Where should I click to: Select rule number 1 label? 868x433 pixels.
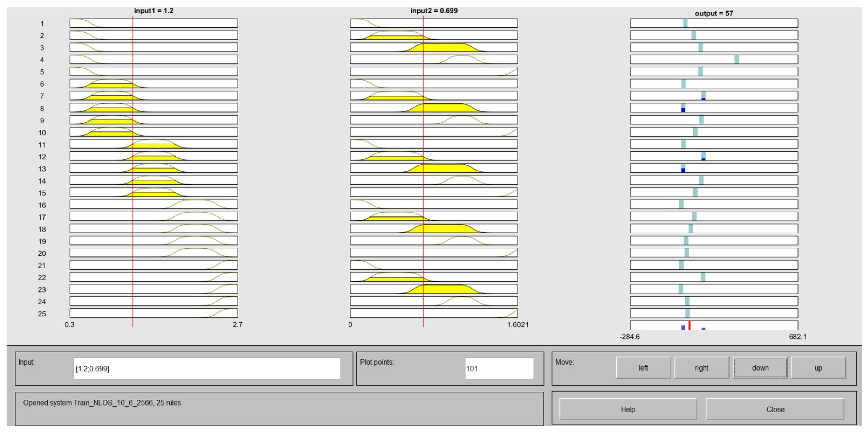pyautogui.click(x=42, y=24)
